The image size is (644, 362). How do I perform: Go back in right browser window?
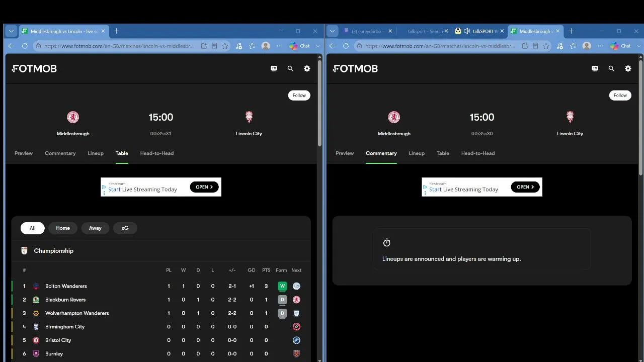[x=332, y=46]
